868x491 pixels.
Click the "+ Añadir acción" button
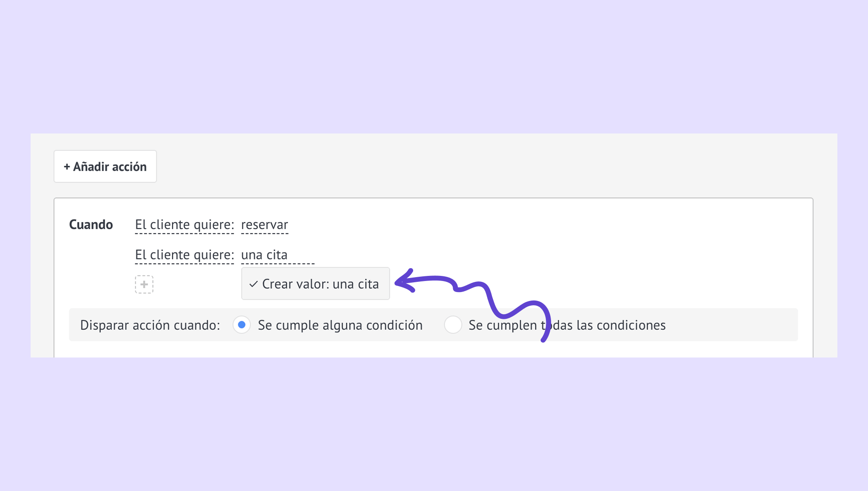105,167
